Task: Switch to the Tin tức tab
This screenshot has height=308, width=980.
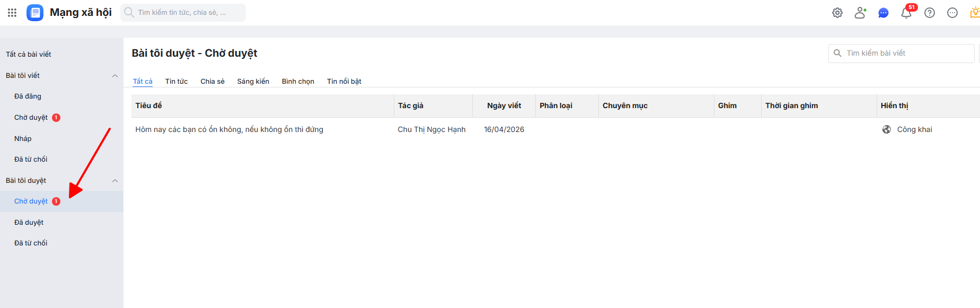Action: (176, 81)
